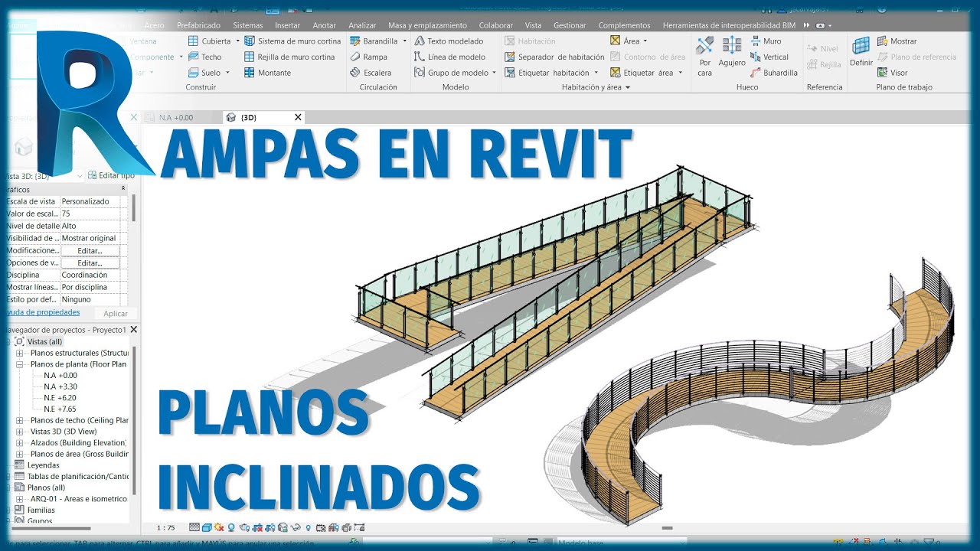Expand Vistas 3D tree node
The height and width of the screenshot is (551, 980).
[x=20, y=432]
